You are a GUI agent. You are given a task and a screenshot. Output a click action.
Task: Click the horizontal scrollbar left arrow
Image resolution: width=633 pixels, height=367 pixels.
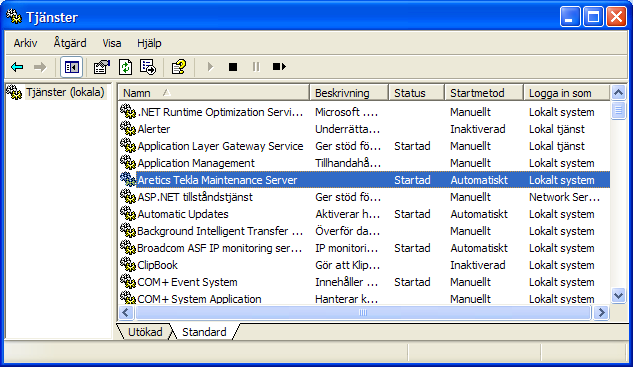(x=126, y=312)
